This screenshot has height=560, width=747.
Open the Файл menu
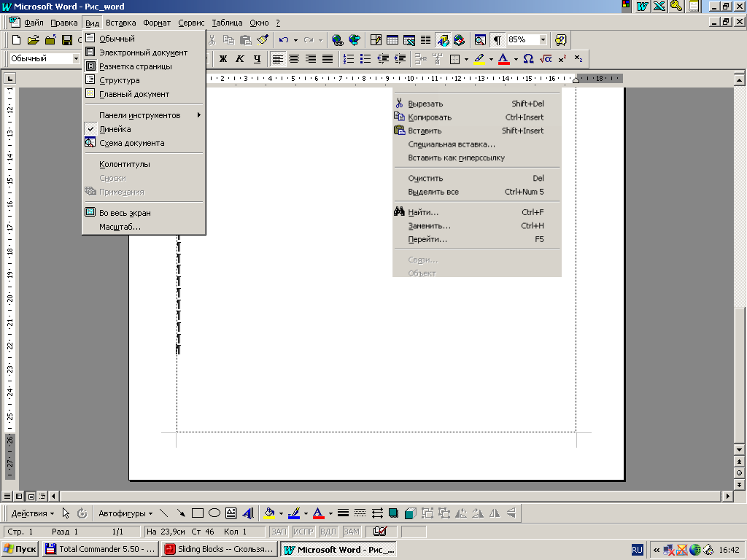coord(34,23)
